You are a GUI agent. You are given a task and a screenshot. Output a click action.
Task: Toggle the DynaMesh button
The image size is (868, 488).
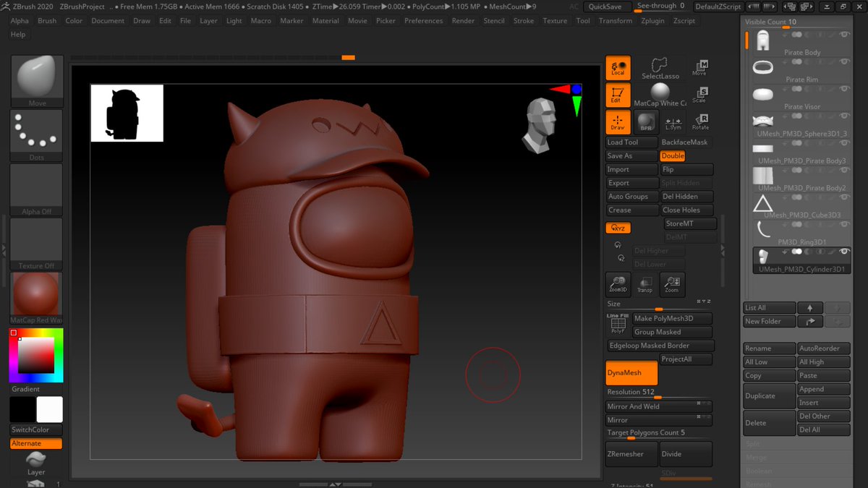click(x=631, y=373)
